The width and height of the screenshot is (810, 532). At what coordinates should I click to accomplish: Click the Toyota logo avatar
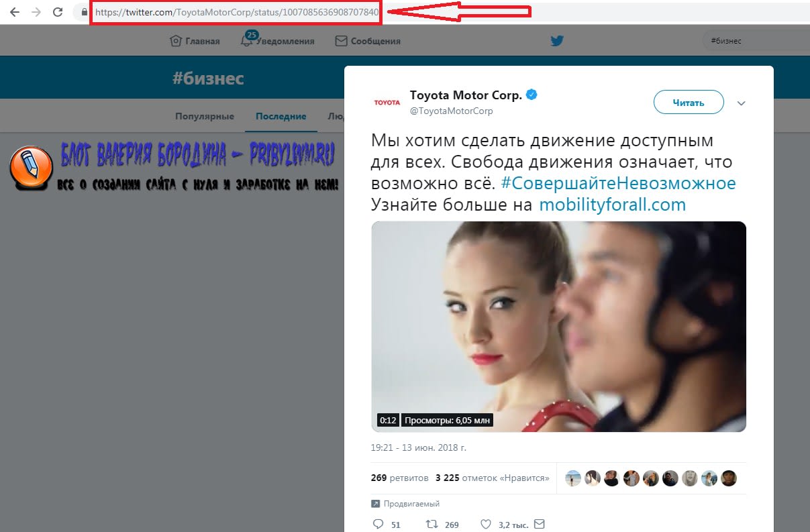point(387,103)
